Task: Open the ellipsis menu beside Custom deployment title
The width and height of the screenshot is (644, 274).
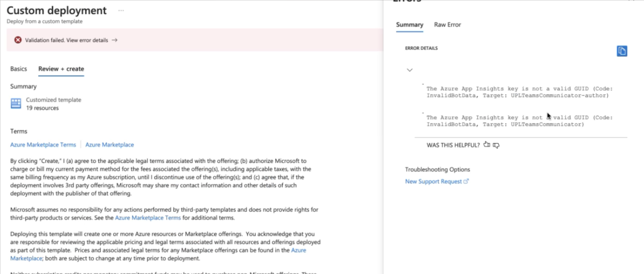Action: pos(121,10)
